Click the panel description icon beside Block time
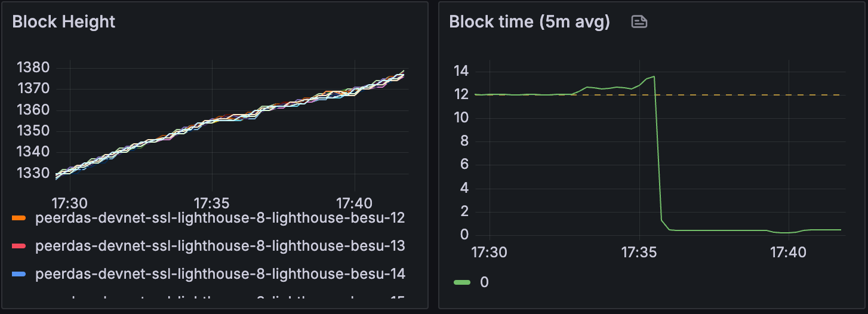Viewport: 868px width, 314px height. pyautogui.click(x=639, y=22)
